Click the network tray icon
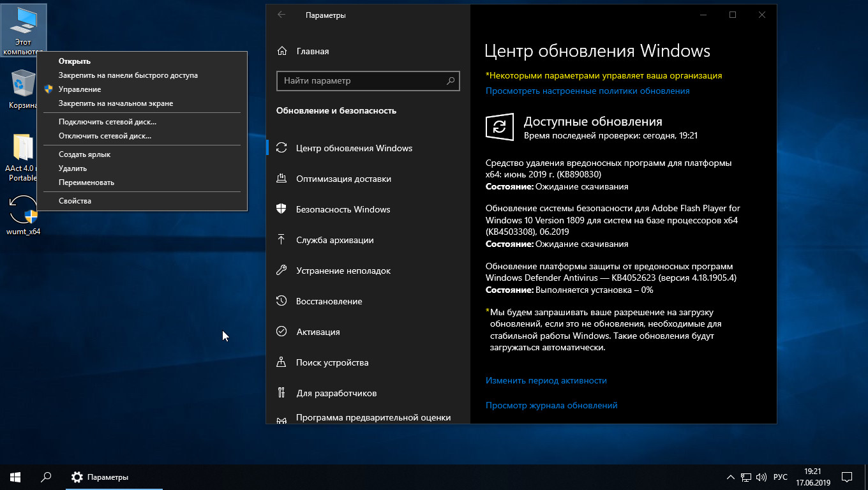The height and width of the screenshot is (490, 868). point(746,477)
